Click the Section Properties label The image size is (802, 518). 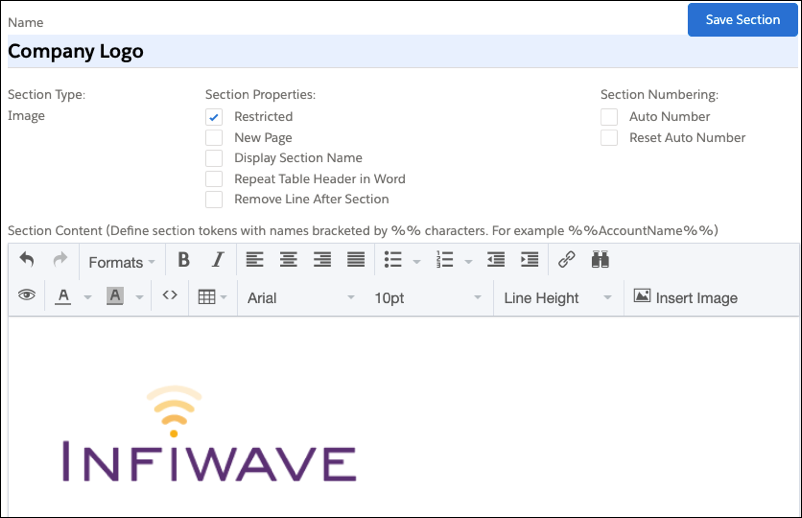coord(260,95)
